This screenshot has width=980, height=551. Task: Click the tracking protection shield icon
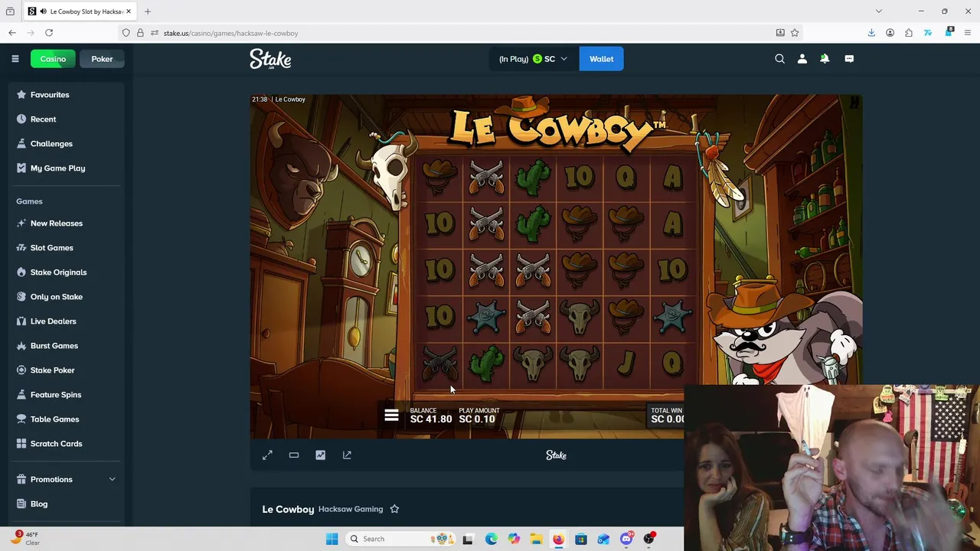coord(126,33)
